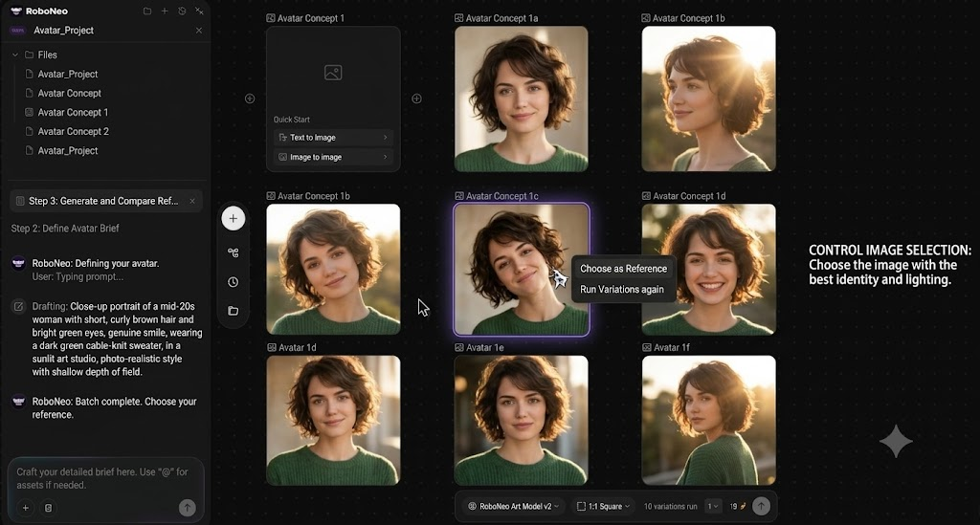Screen dimensions: 980x525
Task: Select Run Variations again from context menu
Action: pos(622,290)
